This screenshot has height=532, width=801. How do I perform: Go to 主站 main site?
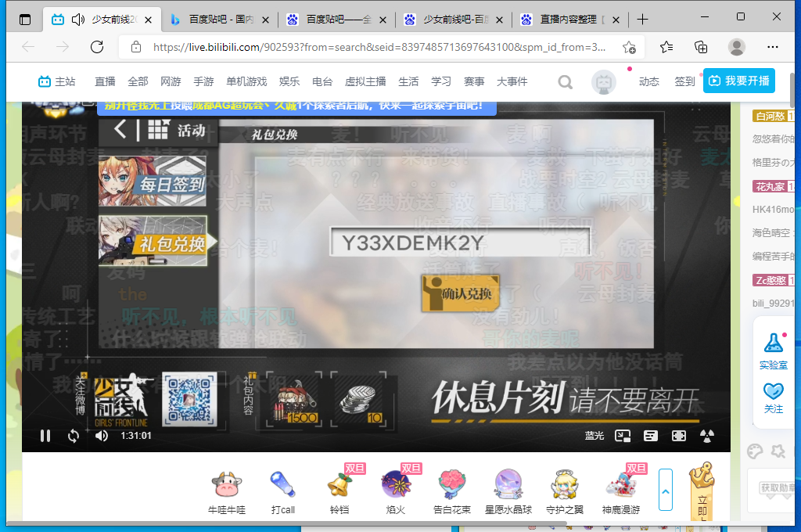click(x=56, y=82)
